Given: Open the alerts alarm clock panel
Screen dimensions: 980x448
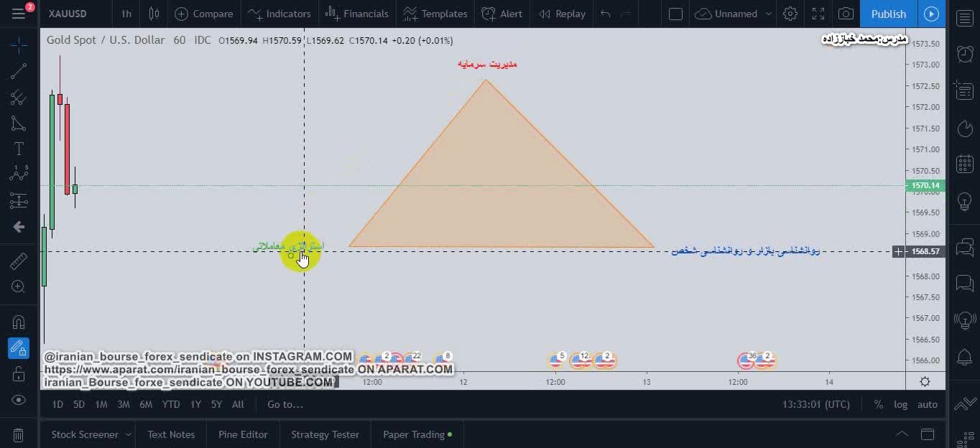Looking at the screenshot, I should click(965, 54).
